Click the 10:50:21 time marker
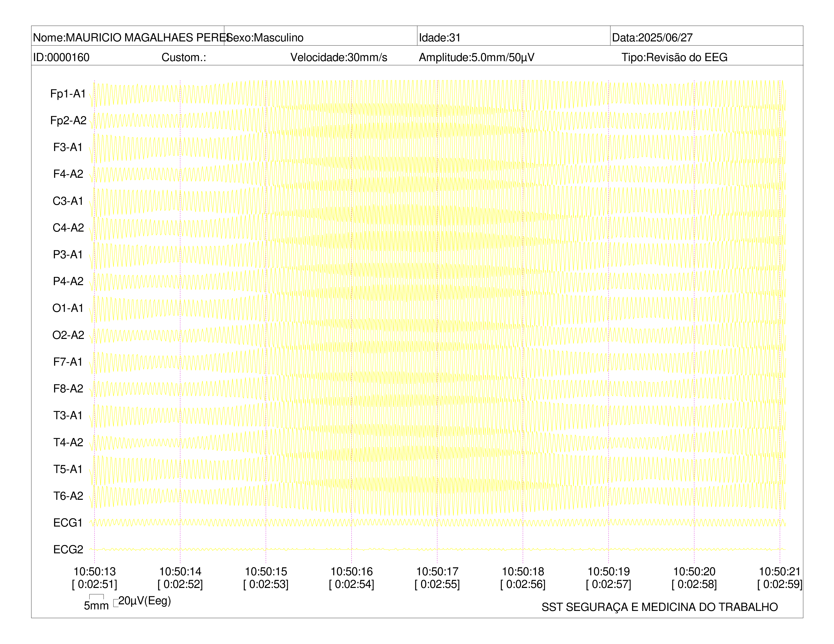834x644 pixels. pyautogui.click(x=780, y=572)
